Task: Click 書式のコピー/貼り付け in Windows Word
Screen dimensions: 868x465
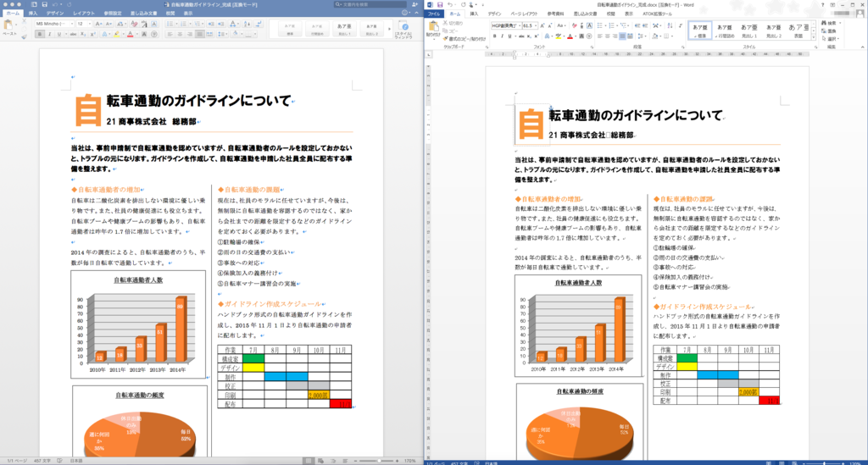Action: pos(465,39)
